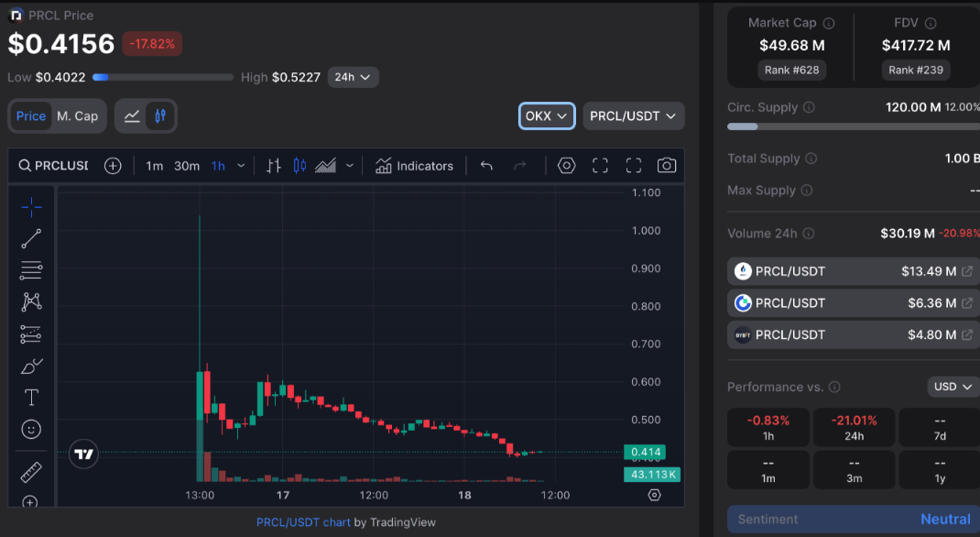980x537 pixels.
Task: Switch to the bars chart style
Action: 273,166
